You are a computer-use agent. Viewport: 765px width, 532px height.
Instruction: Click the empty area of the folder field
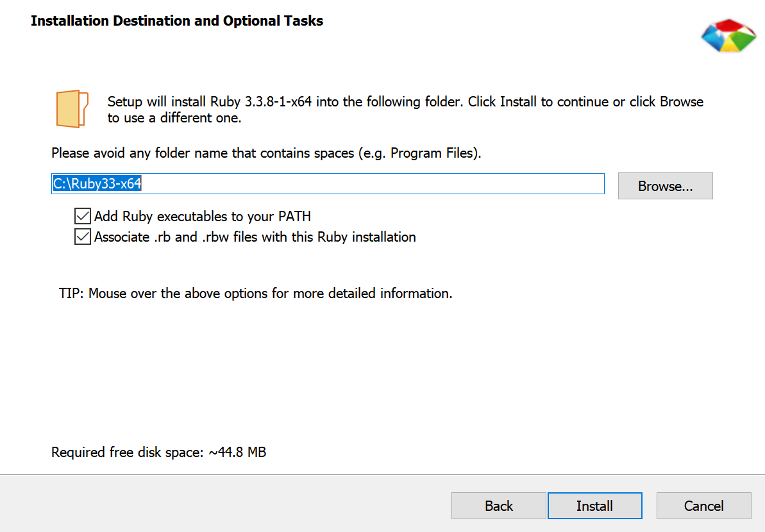pyautogui.click(x=385, y=184)
